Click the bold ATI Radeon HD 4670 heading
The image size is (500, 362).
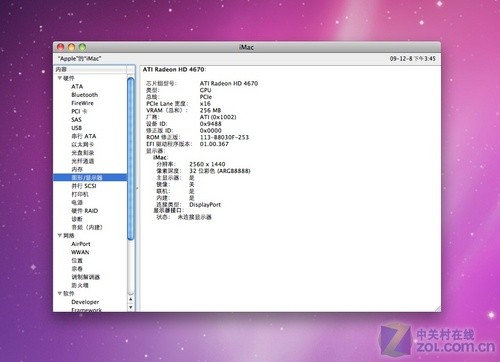(174, 69)
